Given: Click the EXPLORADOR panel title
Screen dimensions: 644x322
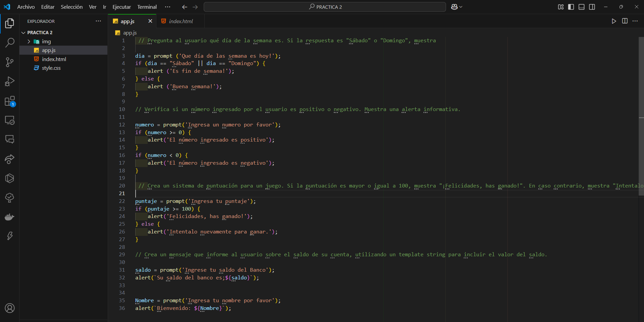Looking at the screenshot, I should [41, 21].
